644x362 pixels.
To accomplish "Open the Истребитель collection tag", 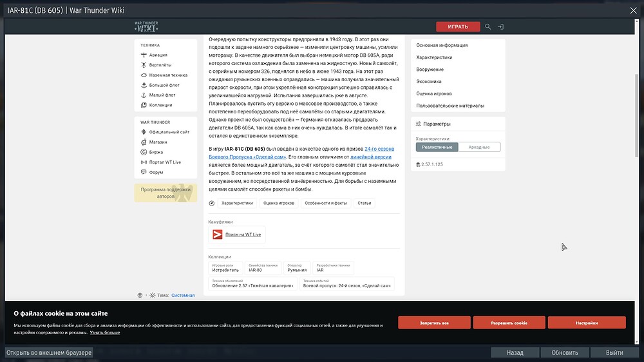I will (225, 268).
